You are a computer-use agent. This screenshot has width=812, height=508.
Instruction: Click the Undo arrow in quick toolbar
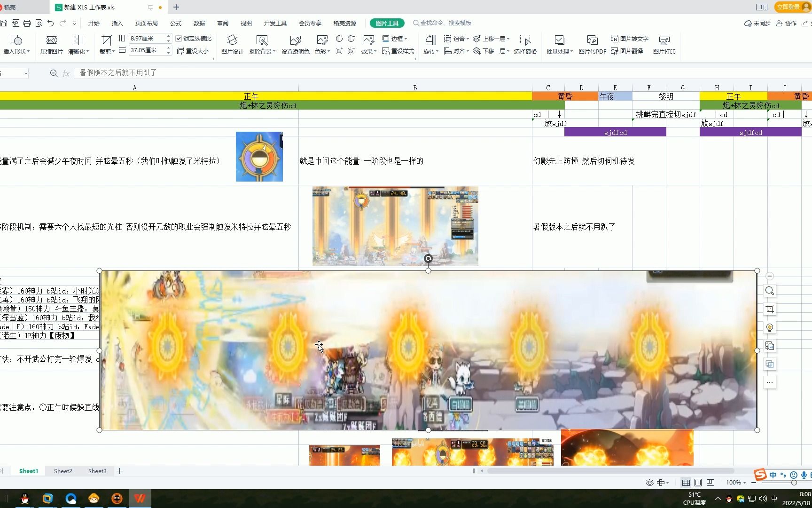(x=51, y=23)
